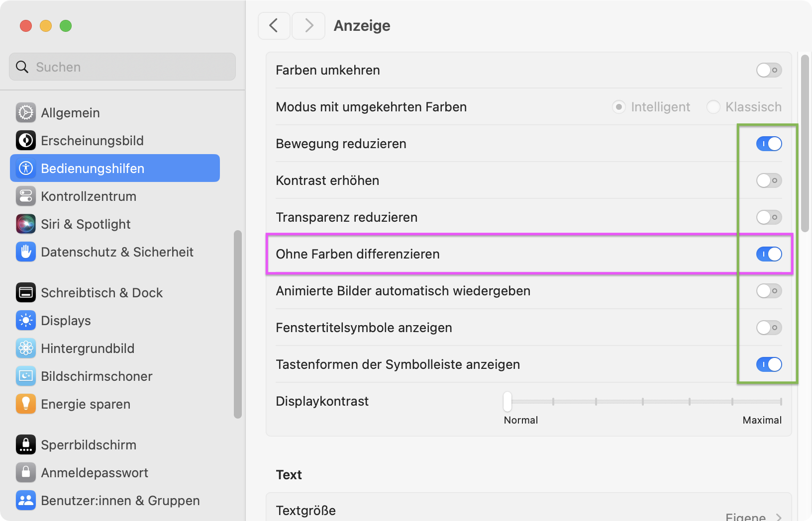This screenshot has width=812, height=521.
Task: Open Hintergrundbild flower icon
Action: click(x=26, y=348)
